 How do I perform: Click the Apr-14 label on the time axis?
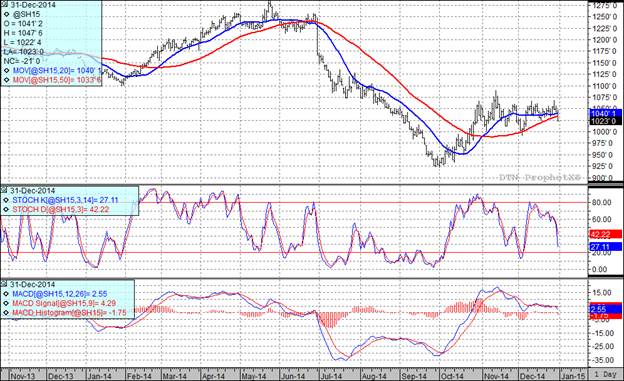(x=214, y=376)
